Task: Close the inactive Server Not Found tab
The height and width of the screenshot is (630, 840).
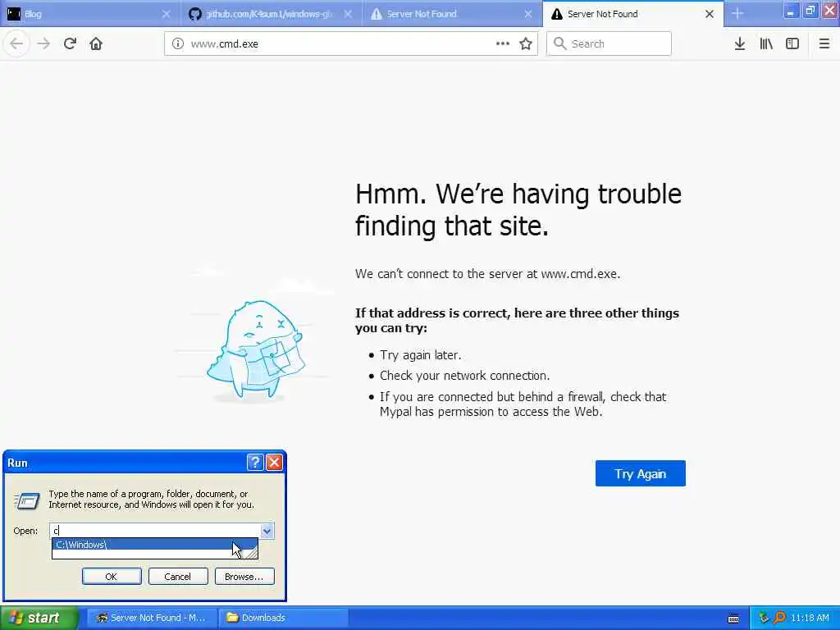Action: 528,14
